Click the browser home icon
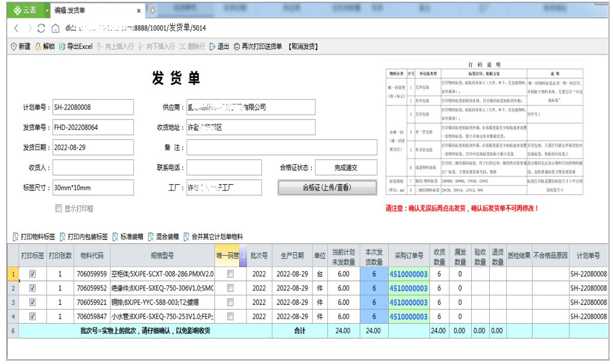 click(56, 28)
